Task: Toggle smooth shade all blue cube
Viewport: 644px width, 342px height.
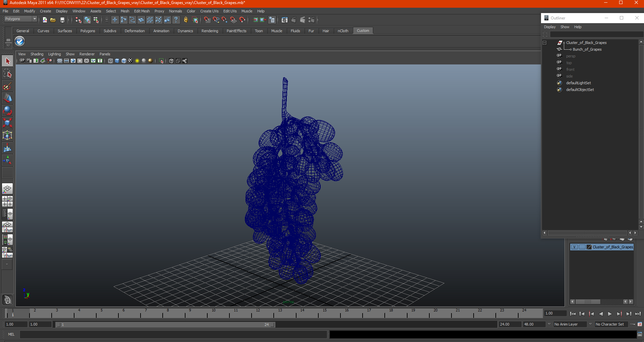Action: (x=117, y=61)
